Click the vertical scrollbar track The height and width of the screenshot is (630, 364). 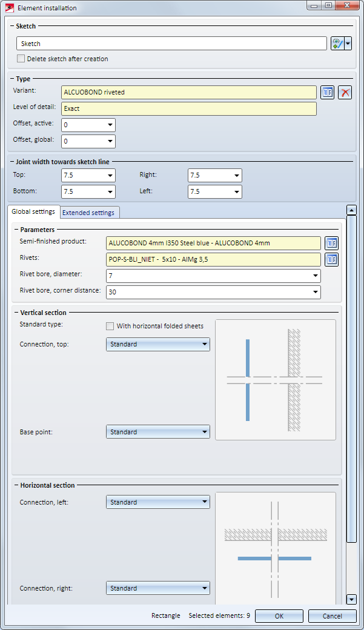[x=351, y=568]
